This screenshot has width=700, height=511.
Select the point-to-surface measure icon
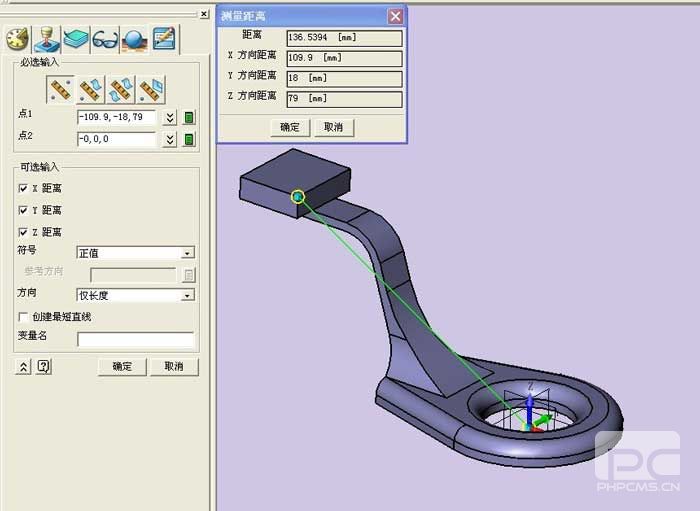point(92,90)
